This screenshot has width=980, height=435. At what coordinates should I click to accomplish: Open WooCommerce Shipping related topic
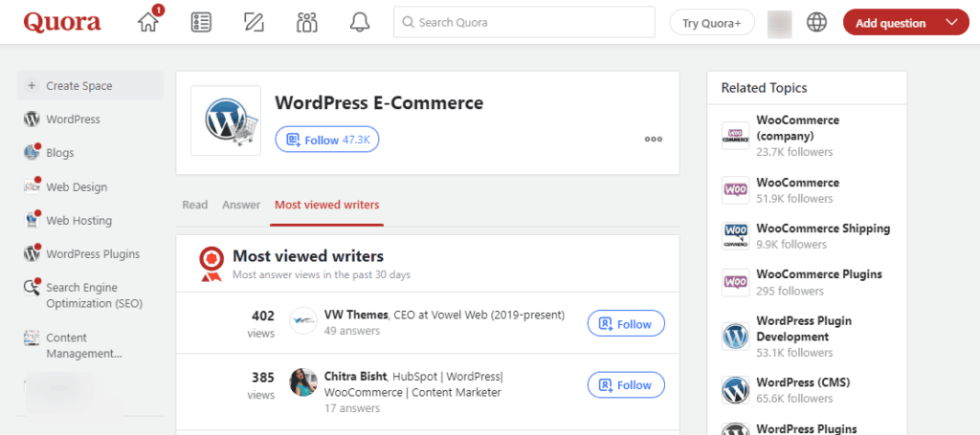(x=822, y=228)
